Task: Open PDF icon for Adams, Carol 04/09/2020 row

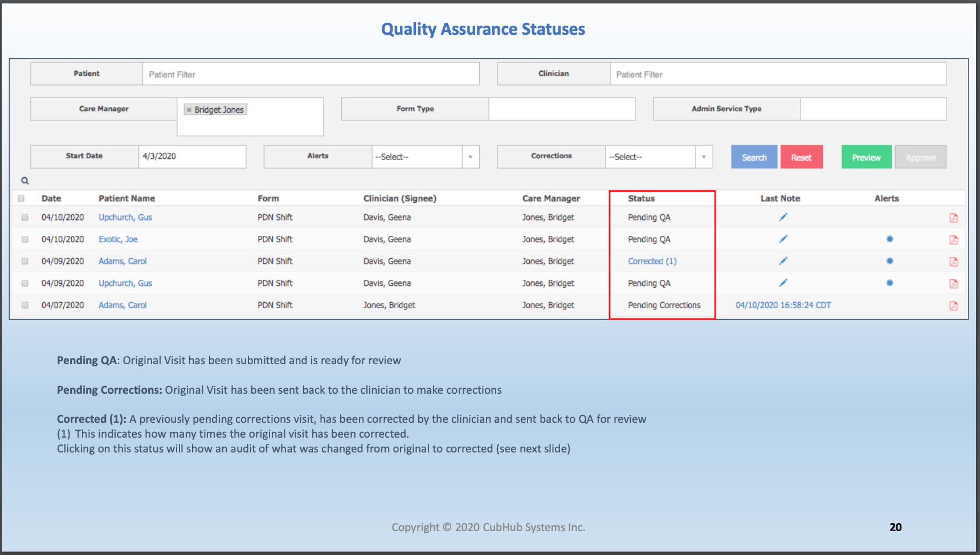Action: pyautogui.click(x=953, y=262)
